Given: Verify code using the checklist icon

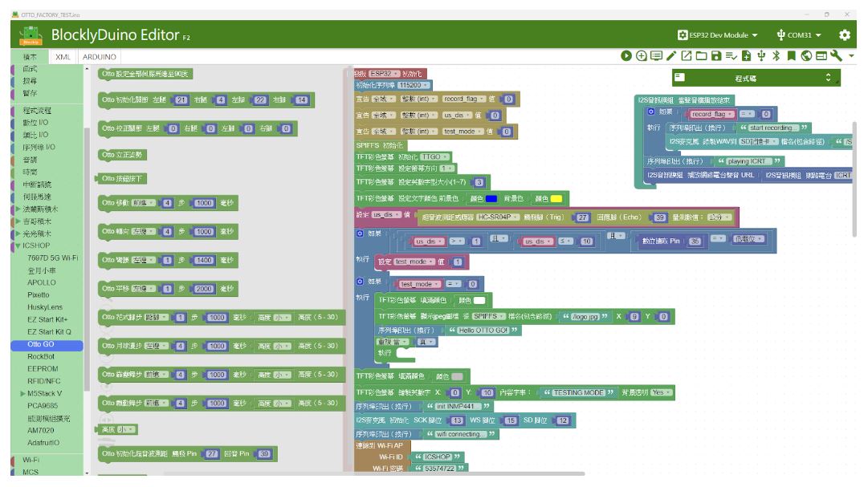Looking at the screenshot, I should pyautogui.click(x=731, y=55).
